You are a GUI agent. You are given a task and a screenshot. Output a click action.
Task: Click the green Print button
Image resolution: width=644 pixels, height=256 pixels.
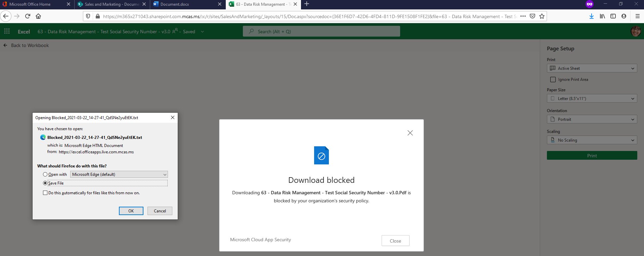(x=592, y=155)
